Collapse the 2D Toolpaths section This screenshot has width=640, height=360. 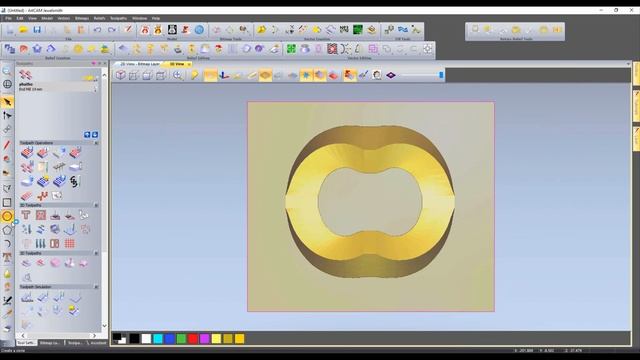point(96,205)
